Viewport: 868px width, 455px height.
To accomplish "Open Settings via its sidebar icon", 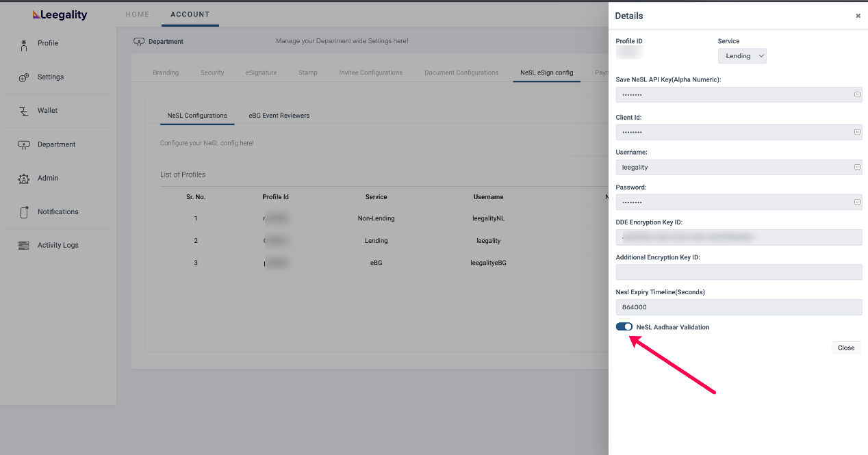I will 24,78.
